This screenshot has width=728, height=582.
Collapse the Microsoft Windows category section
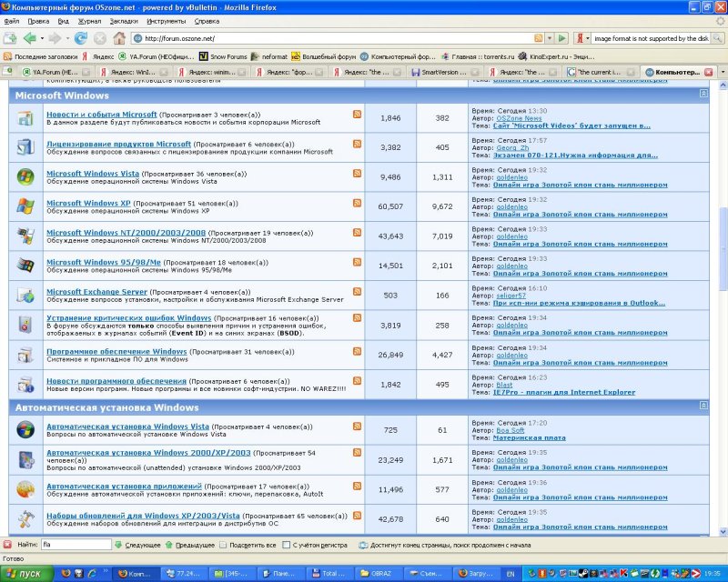[x=703, y=94]
